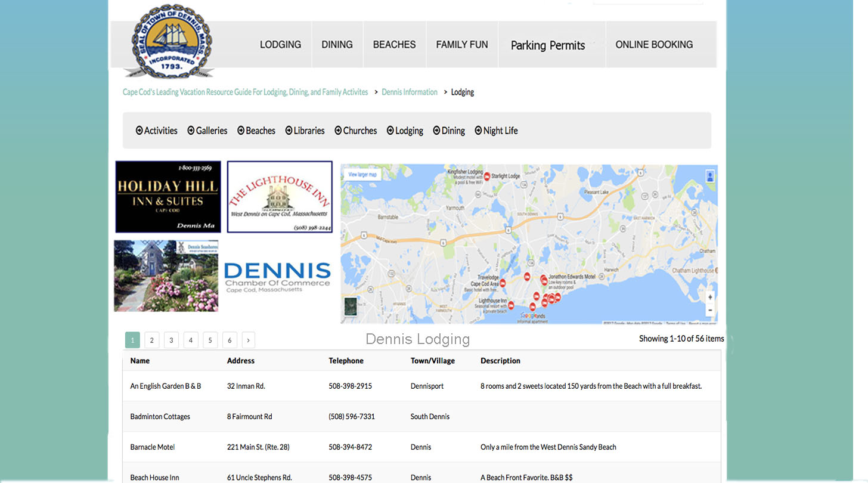Image resolution: width=868 pixels, height=483 pixels.
Task: Click the search input field at top
Action: (648, 2)
